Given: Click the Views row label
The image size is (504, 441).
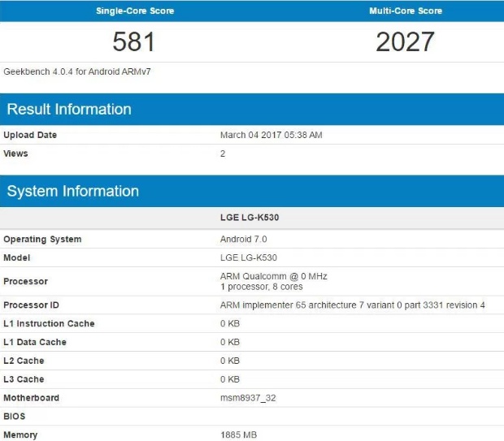Looking at the screenshot, I should pyautogui.click(x=16, y=153).
